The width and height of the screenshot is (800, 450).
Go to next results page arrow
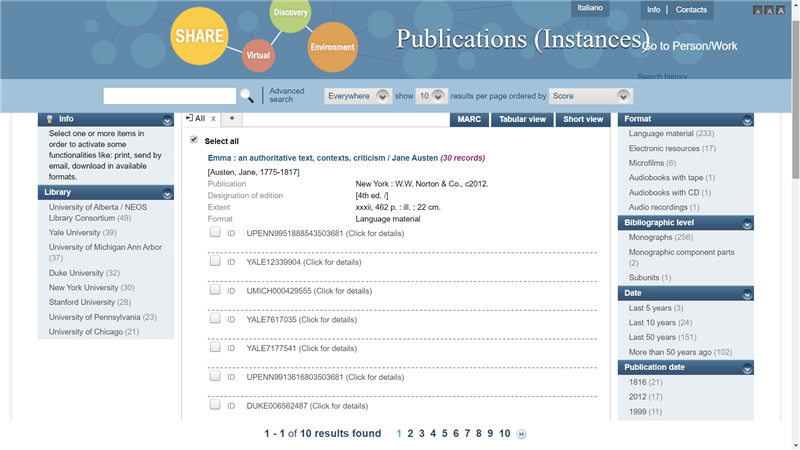tap(521, 434)
